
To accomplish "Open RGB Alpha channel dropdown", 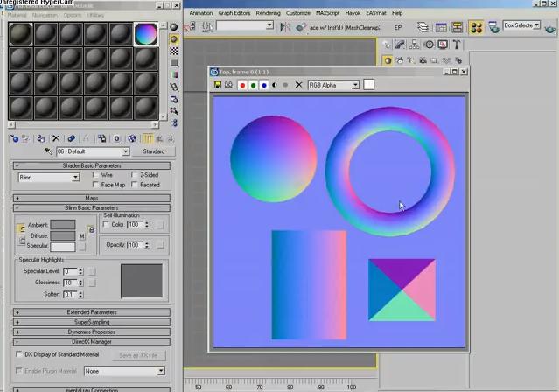I will pyautogui.click(x=333, y=85).
